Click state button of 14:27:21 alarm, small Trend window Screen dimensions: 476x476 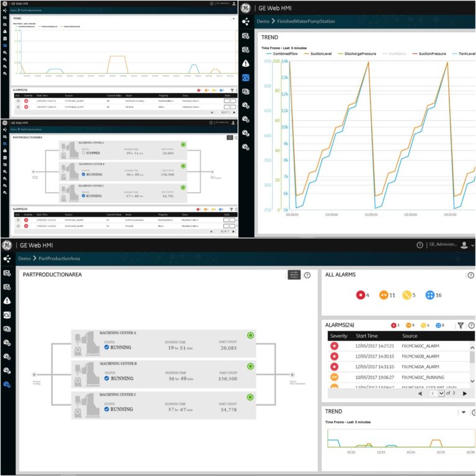[230, 101]
